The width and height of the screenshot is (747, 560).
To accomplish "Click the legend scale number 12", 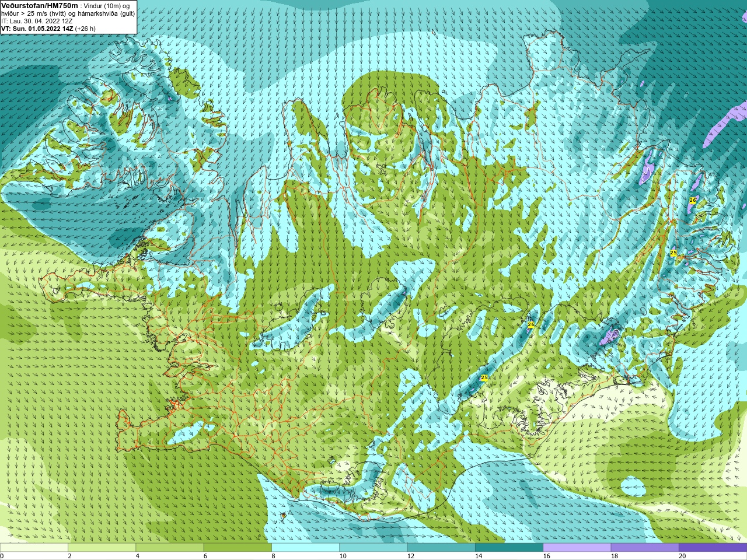I will tap(411, 556).
